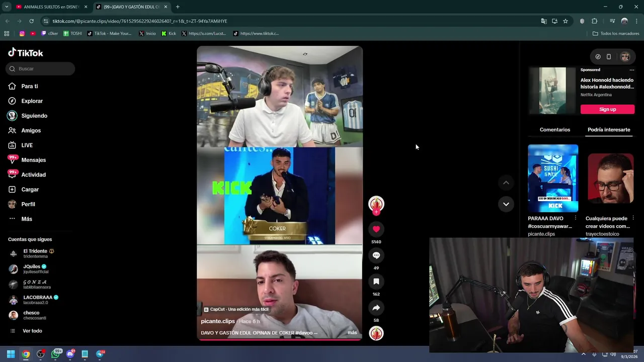Go to next video arrow
The image size is (644, 362).
pos(506,204)
